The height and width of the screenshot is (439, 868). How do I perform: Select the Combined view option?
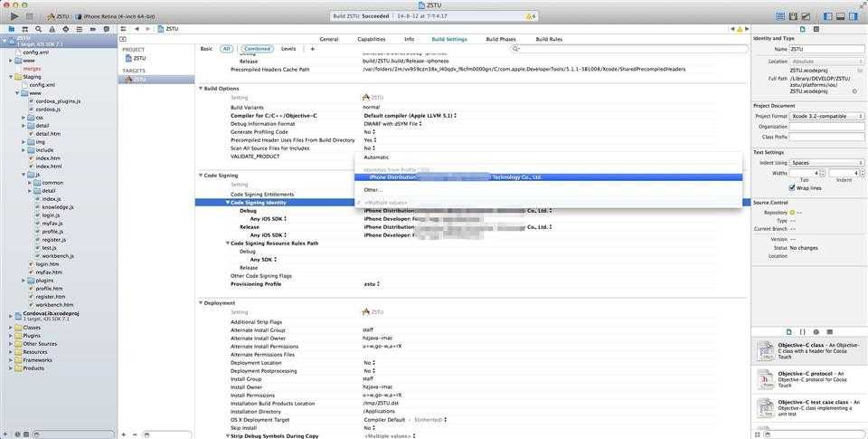pyautogui.click(x=258, y=49)
